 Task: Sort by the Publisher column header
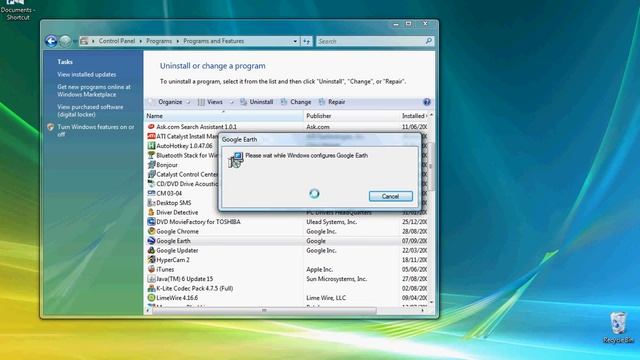[x=352, y=116]
